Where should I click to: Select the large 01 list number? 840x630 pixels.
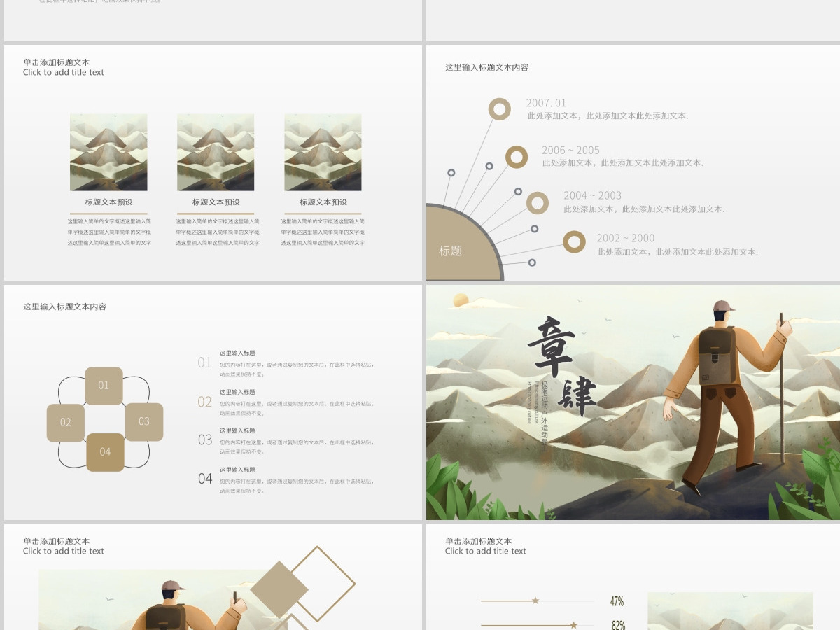204,363
